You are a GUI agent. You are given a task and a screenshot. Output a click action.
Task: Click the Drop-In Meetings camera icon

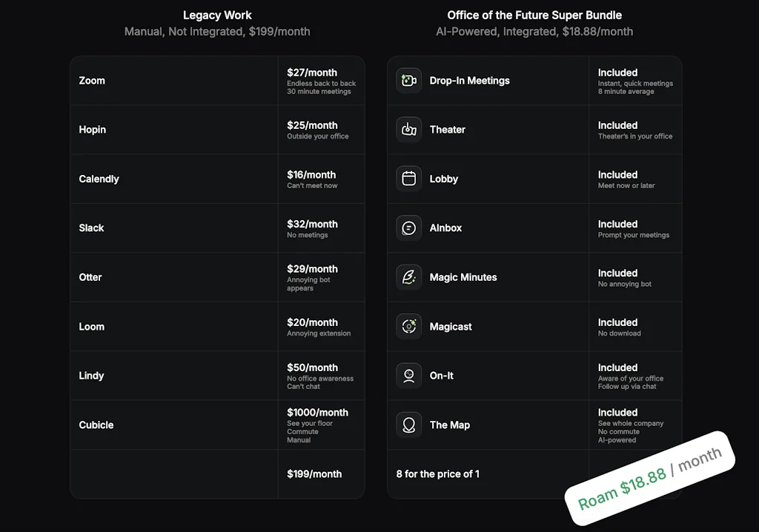coord(408,80)
